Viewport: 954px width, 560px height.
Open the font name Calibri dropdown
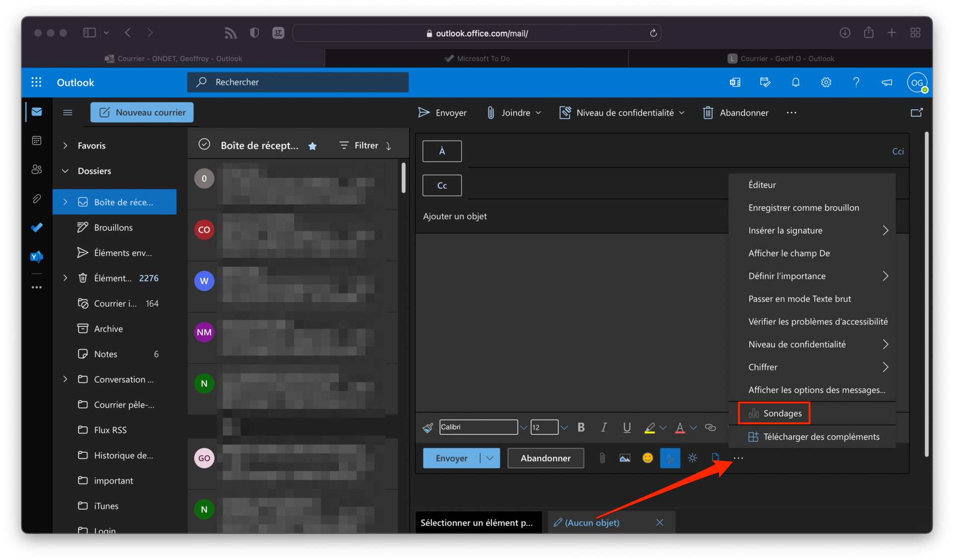click(x=523, y=427)
